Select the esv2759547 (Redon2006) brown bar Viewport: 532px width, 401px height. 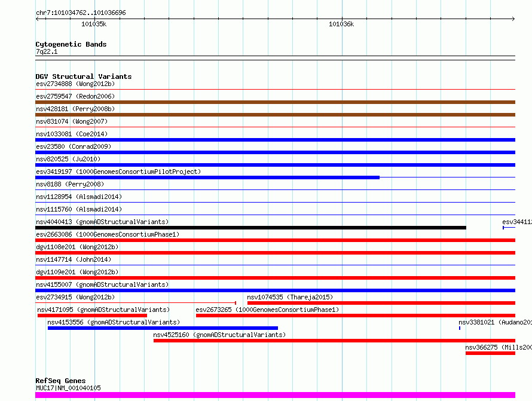click(x=275, y=102)
